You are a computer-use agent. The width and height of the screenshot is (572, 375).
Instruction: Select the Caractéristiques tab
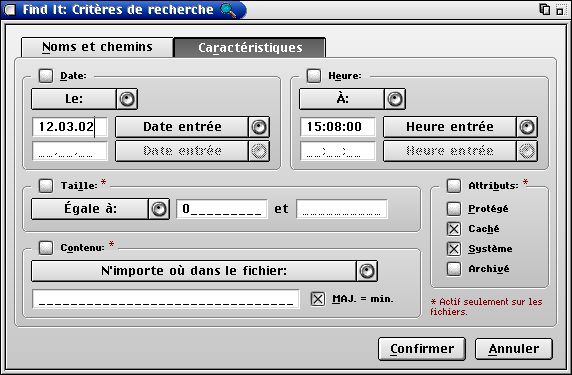250,47
